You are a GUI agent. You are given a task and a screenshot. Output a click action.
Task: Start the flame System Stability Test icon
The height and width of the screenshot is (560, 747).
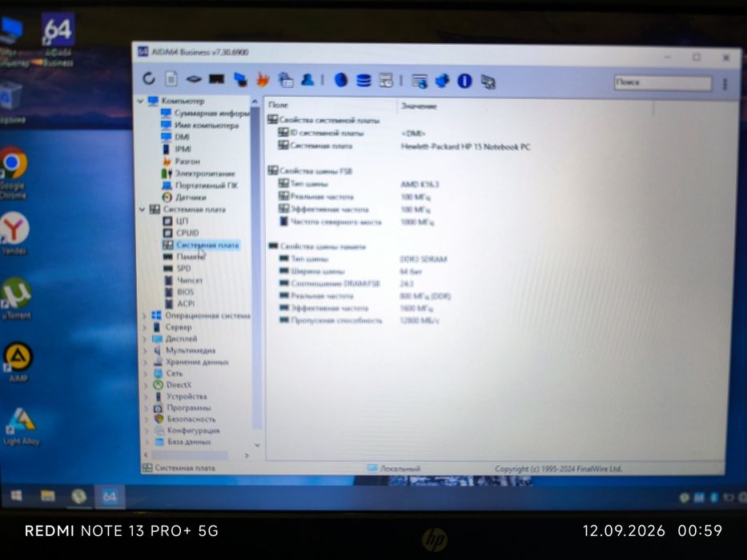click(263, 79)
